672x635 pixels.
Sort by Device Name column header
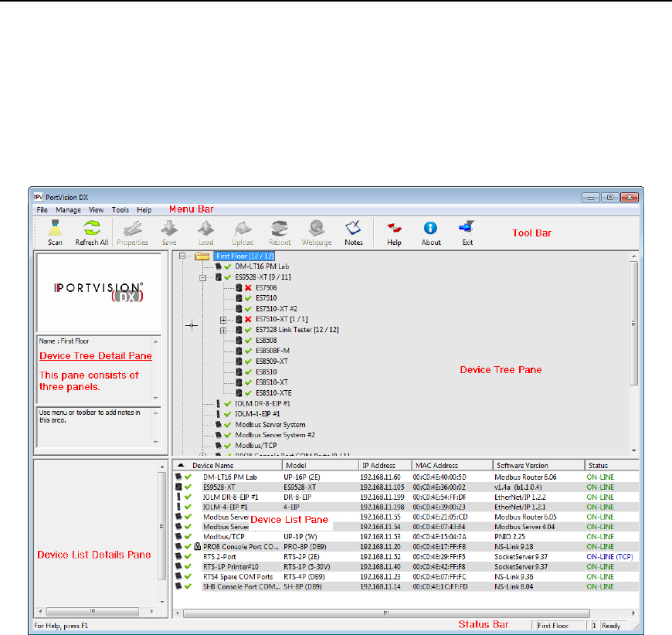coord(228,466)
